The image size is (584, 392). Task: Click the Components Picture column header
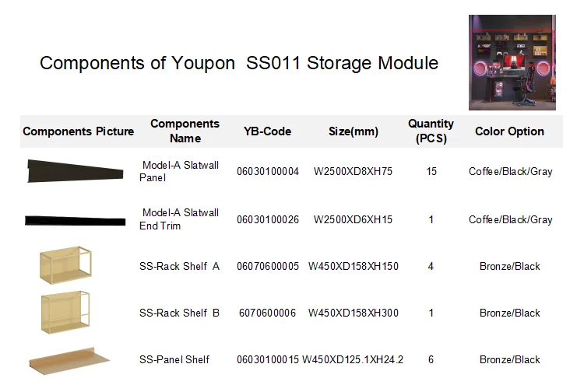click(x=79, y=131)
